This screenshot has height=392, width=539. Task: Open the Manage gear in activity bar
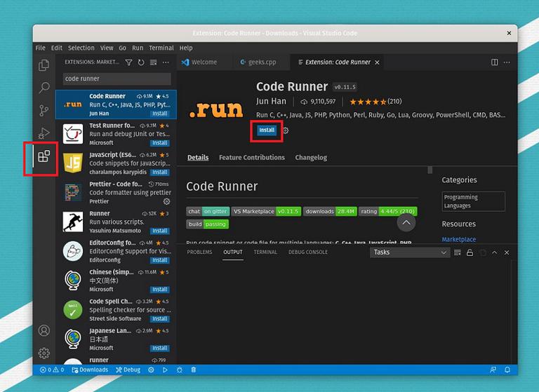(x=44, y=353)
